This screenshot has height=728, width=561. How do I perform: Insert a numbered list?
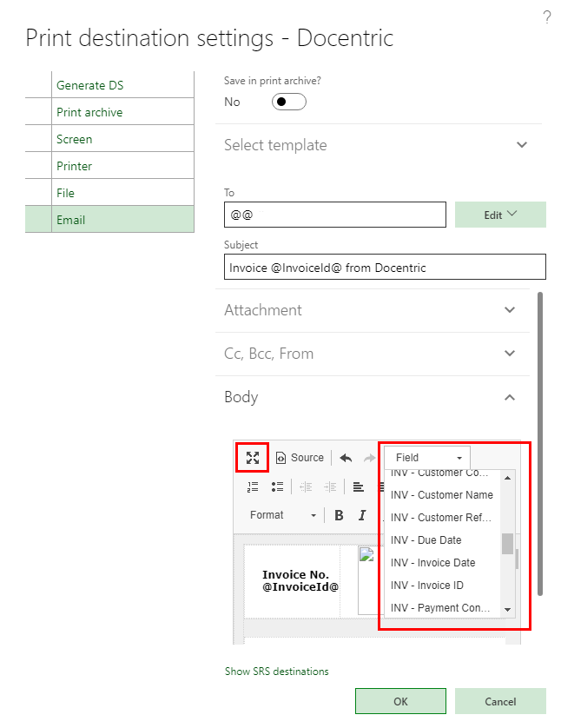pyautogui.click(x=253, y=486)
